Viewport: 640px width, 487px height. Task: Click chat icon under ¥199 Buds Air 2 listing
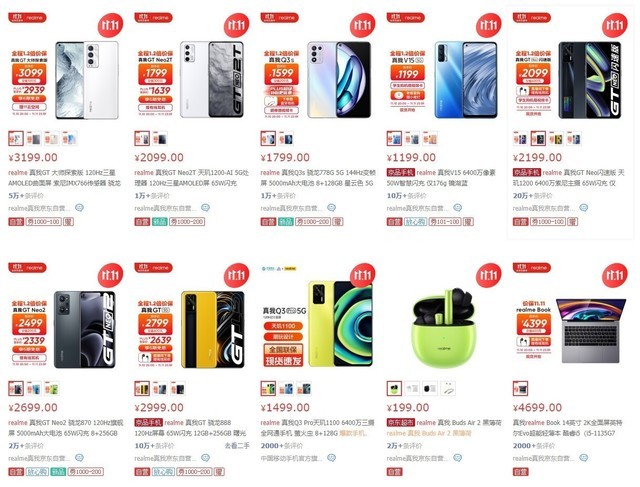458,458
